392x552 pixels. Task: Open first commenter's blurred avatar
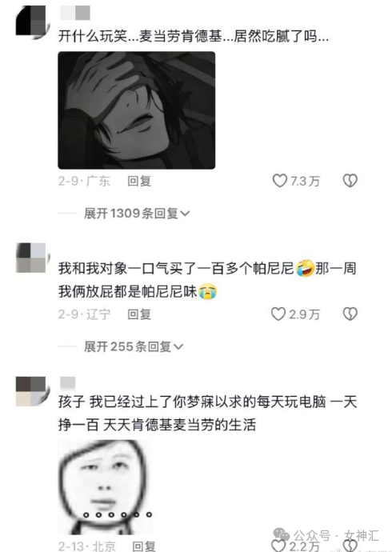pos(31,21)
